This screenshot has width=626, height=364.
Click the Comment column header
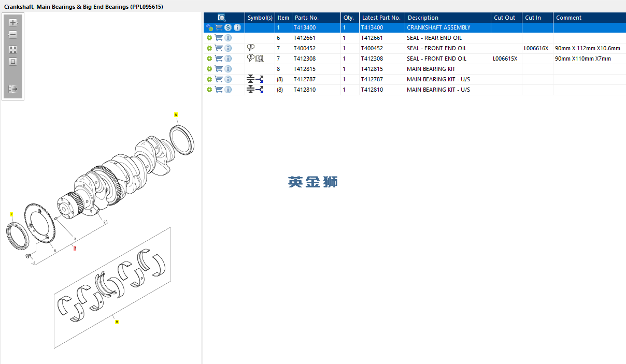(589, 18)
